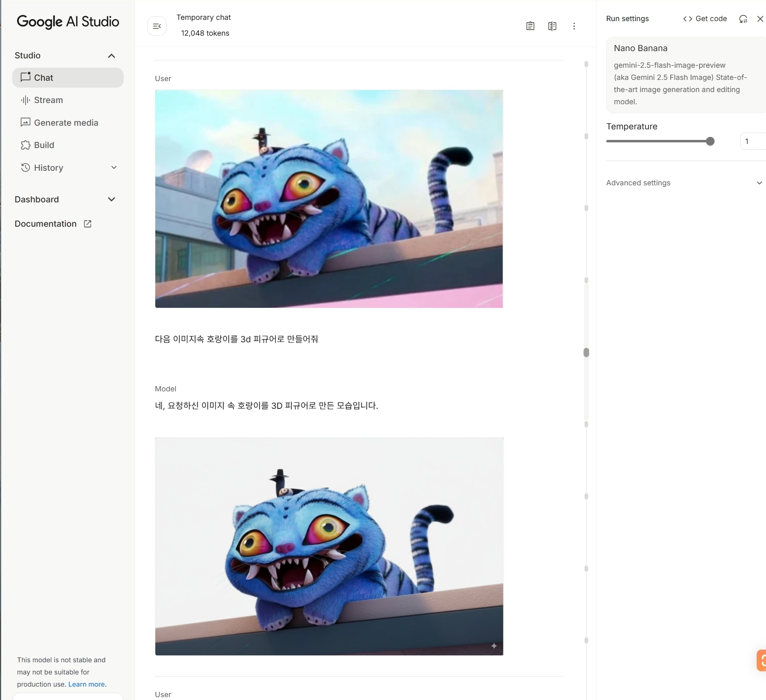The height and width of the screenshot is (700, 766).
Task: Open Generate media
Action: 66,122
